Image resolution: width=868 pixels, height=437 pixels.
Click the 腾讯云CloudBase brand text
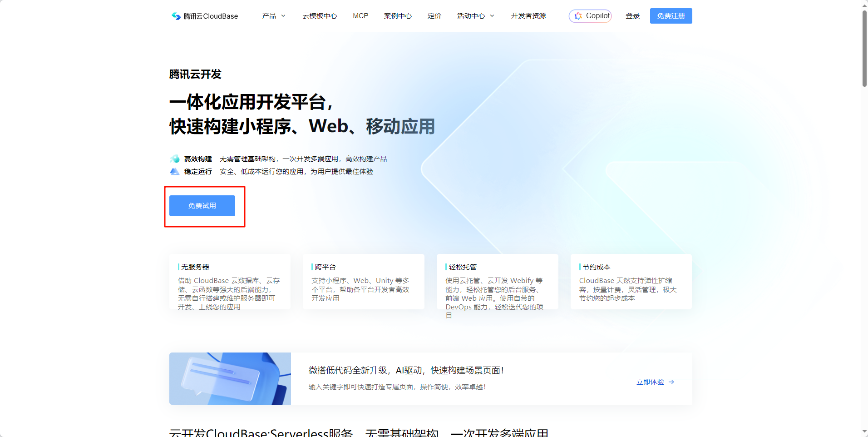211,16
